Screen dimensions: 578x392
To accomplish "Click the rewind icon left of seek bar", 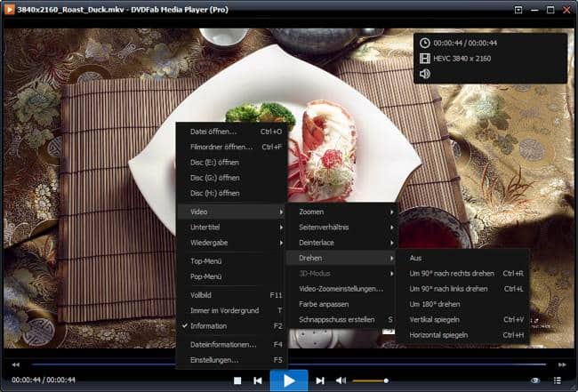I will [15, 364].
